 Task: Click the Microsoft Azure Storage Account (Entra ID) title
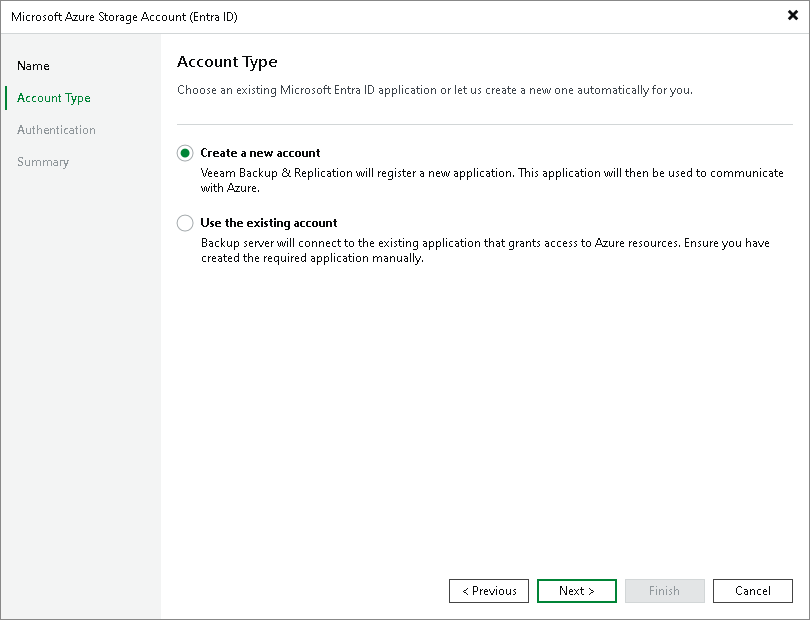tap(124, 17)
